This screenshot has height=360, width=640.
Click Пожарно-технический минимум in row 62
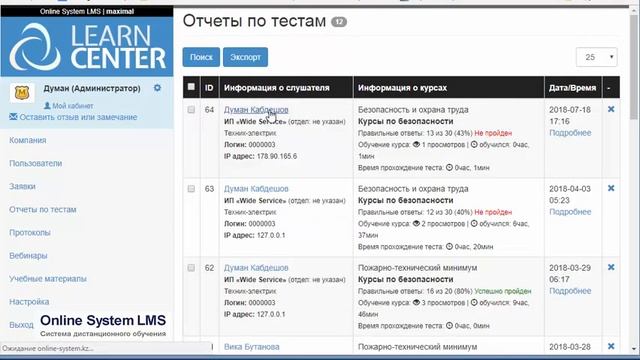(418, 268)
